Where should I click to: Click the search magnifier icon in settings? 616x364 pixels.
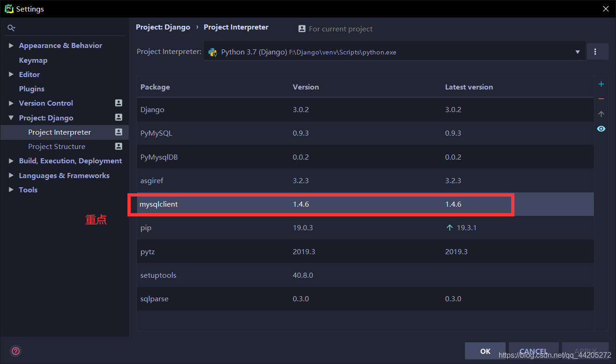(x=11, y=28)
